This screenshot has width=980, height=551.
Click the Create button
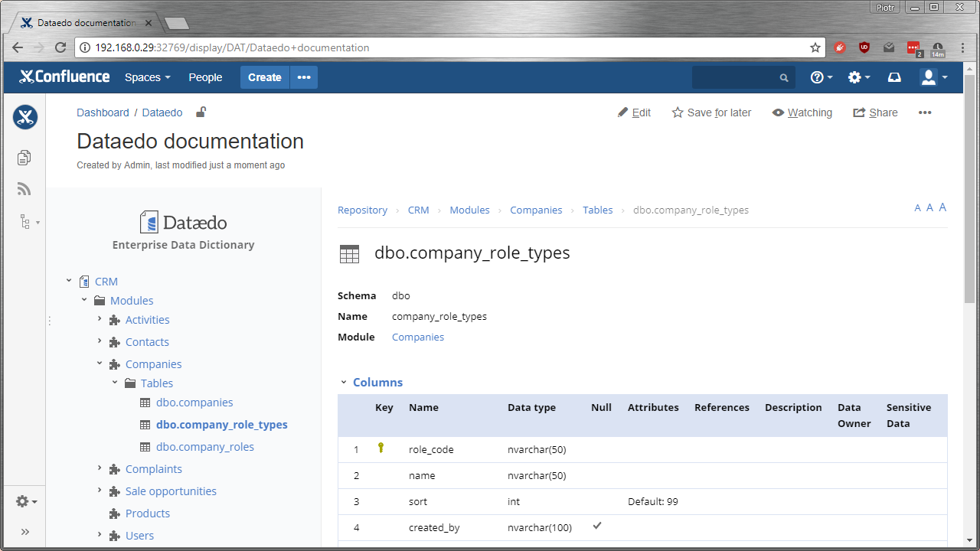coord(264,77)
